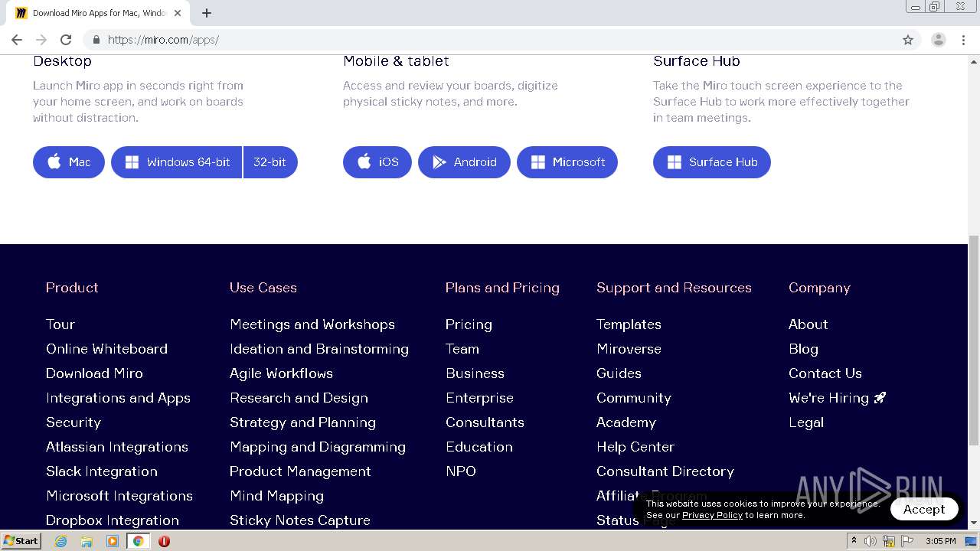Open the We're Hiring link
980x551 pixels.
click(837, 398)
